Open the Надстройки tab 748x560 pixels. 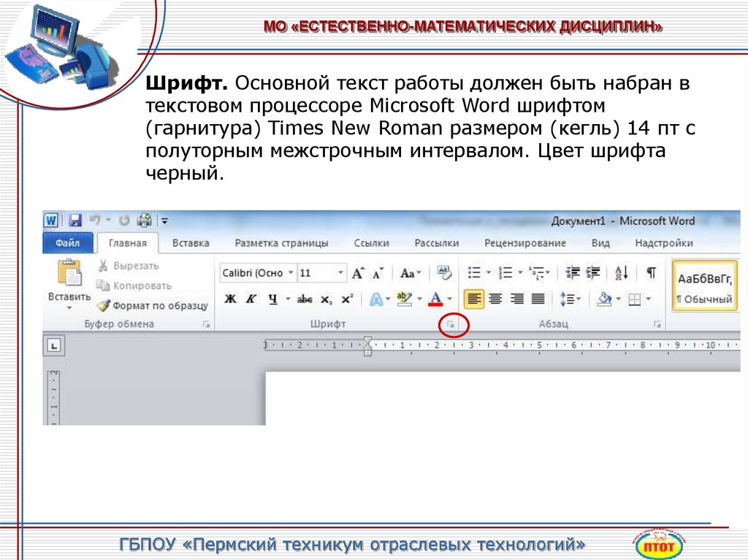click(x=663, y=243)
